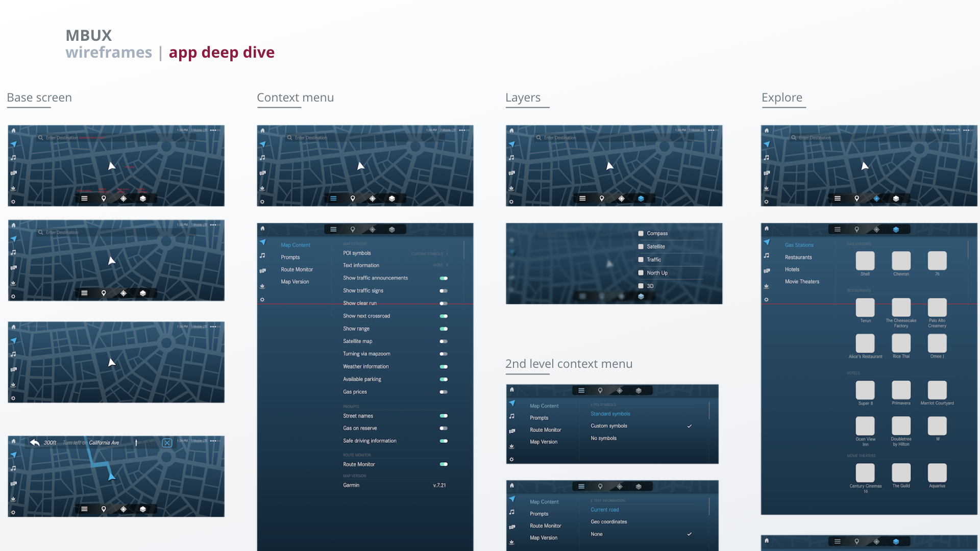This screenshot has height=551, width=980.
Task: Click the Shell gas station thumbnail
Action: tap(865, 261)
